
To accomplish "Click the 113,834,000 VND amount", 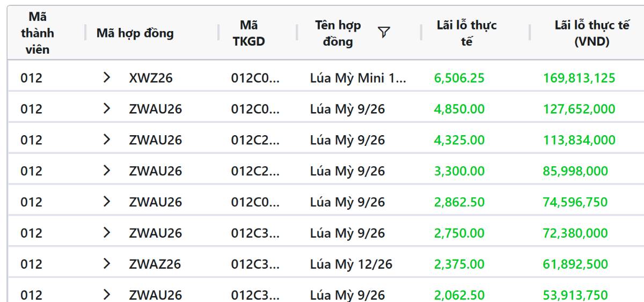I will point(579,141).
